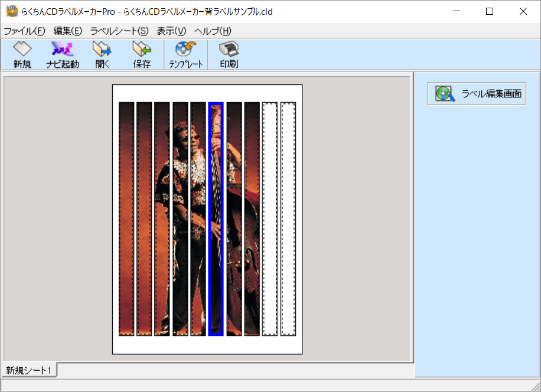This screenshot has width=541, height=392.
Task: Select the eighth spine label strip
Action: click(x=252, y=218)
